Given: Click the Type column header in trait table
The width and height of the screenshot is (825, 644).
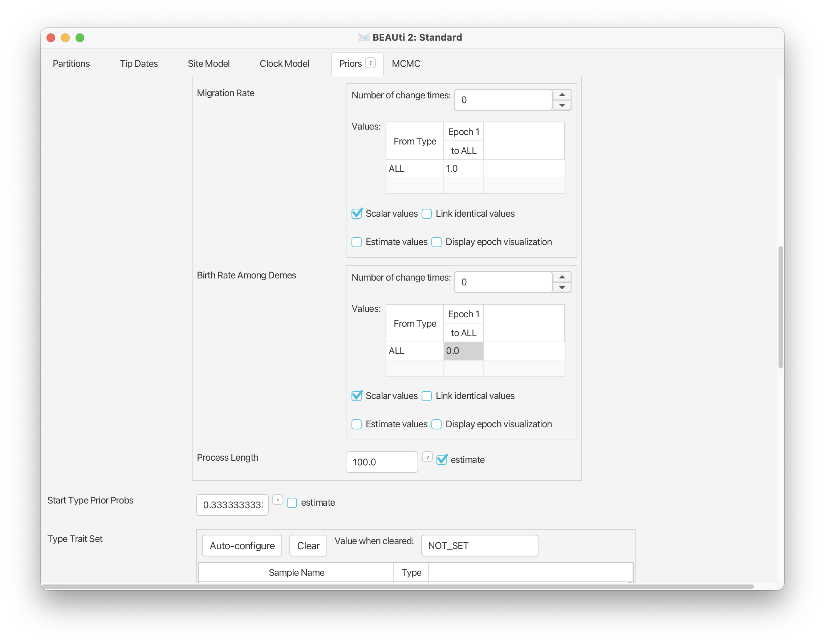Looking at the screenshot, I should point(411,572).
